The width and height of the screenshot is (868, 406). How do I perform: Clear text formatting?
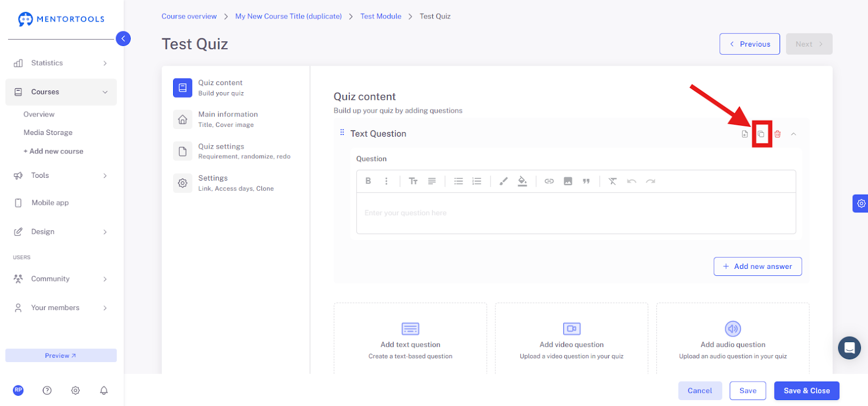(612, 181)
